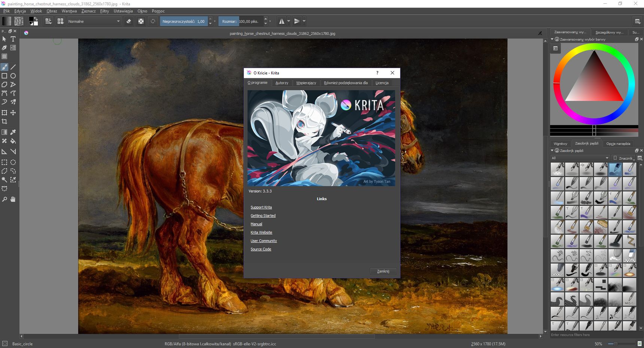
Task: Switch to the Warstwy docker tab
Action: (560, 144)
